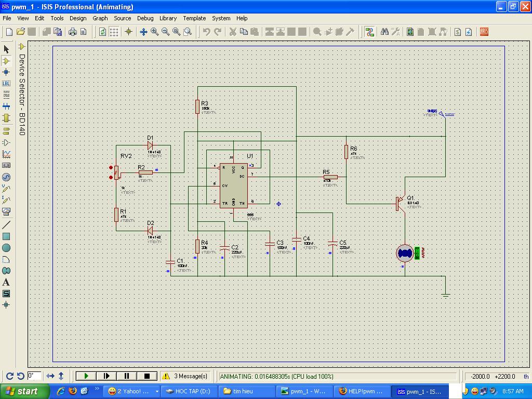The width and height of the screenshot is (532, 399).
Task: Open the Debug menu
Action: point(145,18)
